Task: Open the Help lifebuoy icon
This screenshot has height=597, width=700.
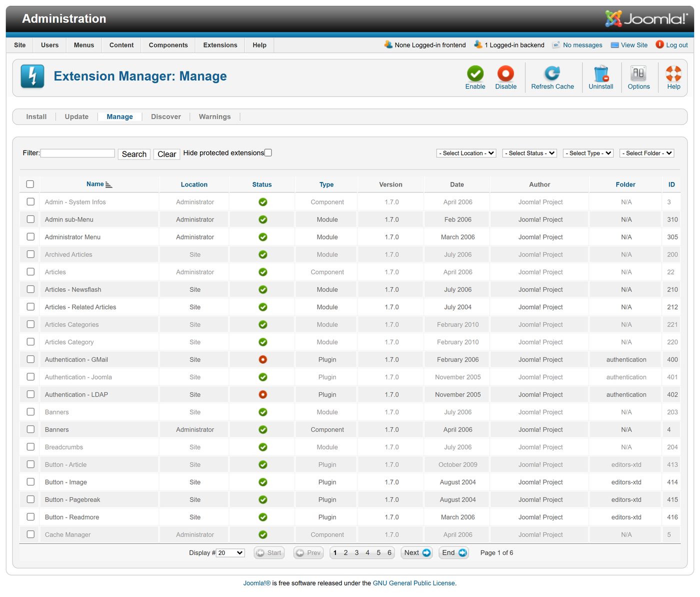Action: coord(673,73)
